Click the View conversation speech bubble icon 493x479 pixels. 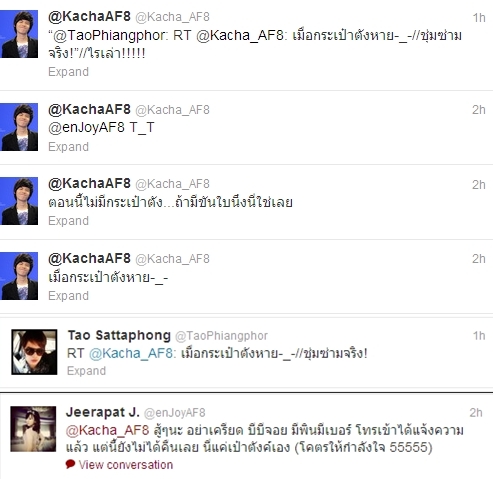(70, 464)
